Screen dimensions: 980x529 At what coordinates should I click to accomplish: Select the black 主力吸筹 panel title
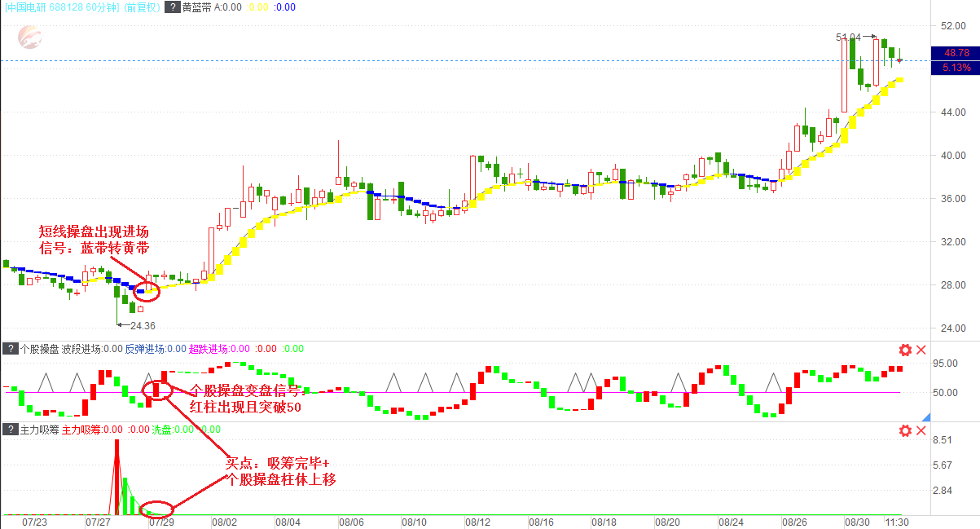tap(39, 430)
